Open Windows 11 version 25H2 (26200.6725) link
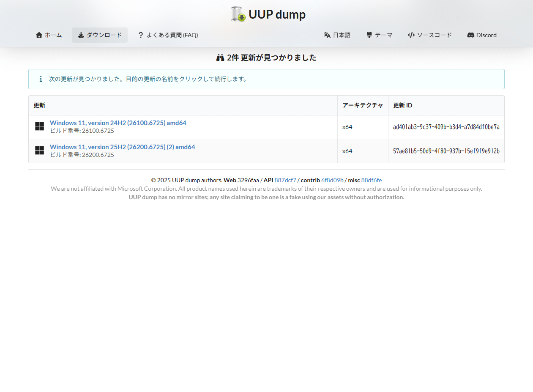This screenshot has width=533, height=392. point(122,147)
